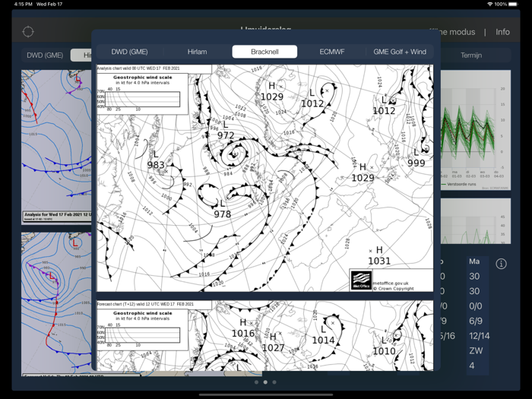Tap the '12/14' value in Ma column
Screen dimensions: 532x399
coord(480,336)
